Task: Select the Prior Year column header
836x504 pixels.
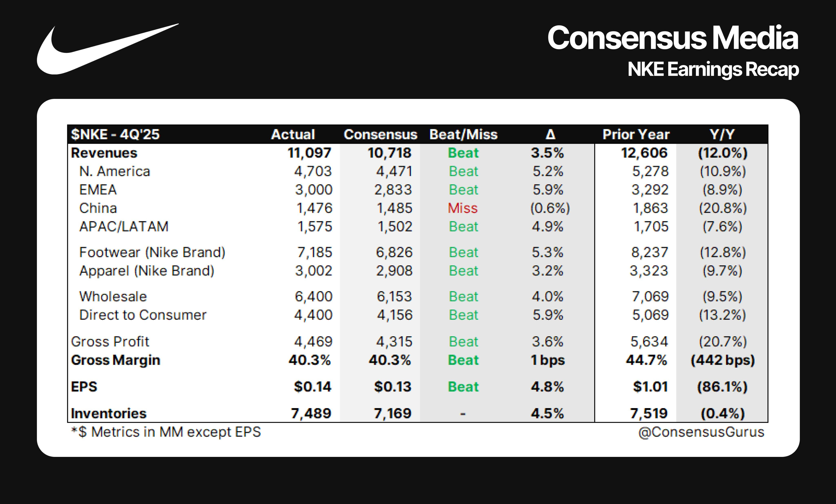Action: [x=636, y=134]
